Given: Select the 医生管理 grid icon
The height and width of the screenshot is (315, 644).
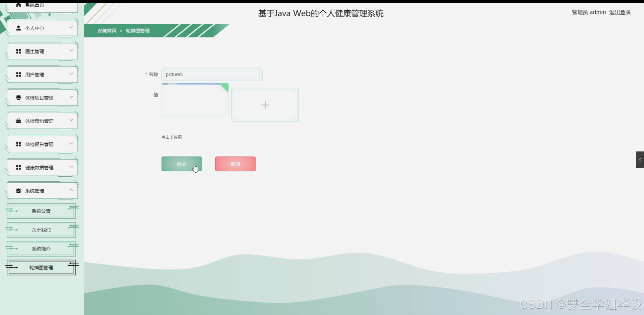Looking at the screenshot, I should pyautogui.click(x=18, y=51).
